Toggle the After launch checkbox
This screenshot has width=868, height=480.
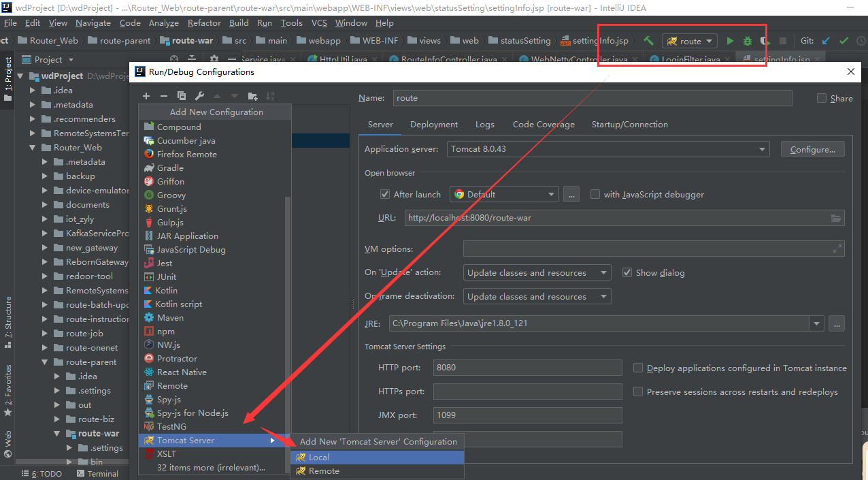click(385, 194)
